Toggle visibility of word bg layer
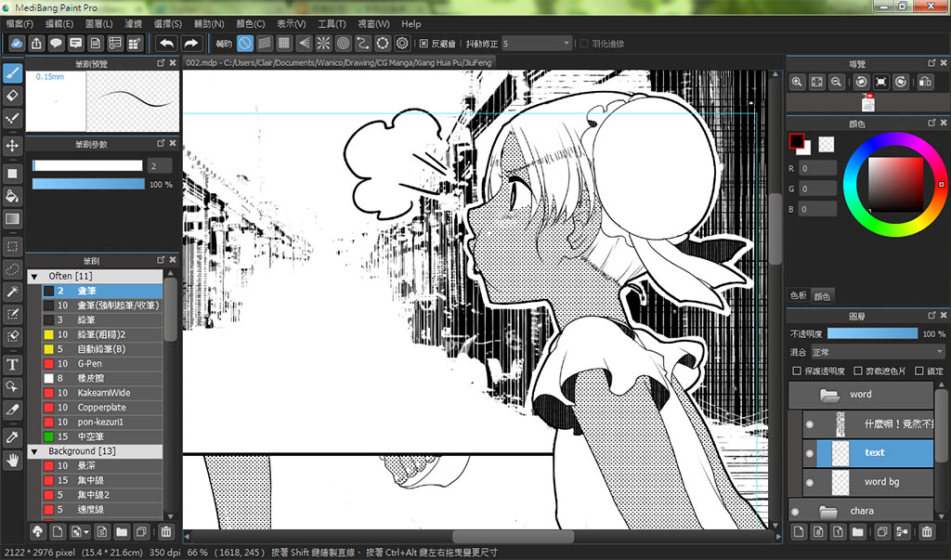Screen dimensions: 951x560 click(810, 483)
